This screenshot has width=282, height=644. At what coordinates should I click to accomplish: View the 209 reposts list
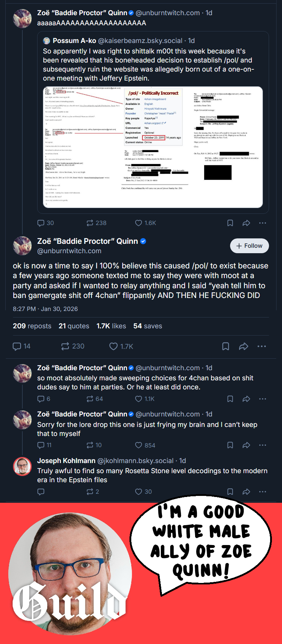[32, 326]
